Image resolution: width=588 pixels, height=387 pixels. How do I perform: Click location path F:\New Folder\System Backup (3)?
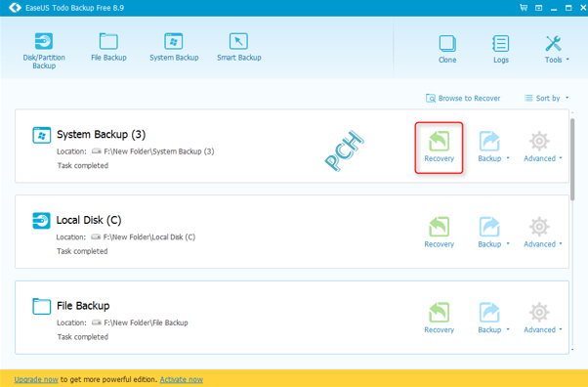tap(159, 151)
